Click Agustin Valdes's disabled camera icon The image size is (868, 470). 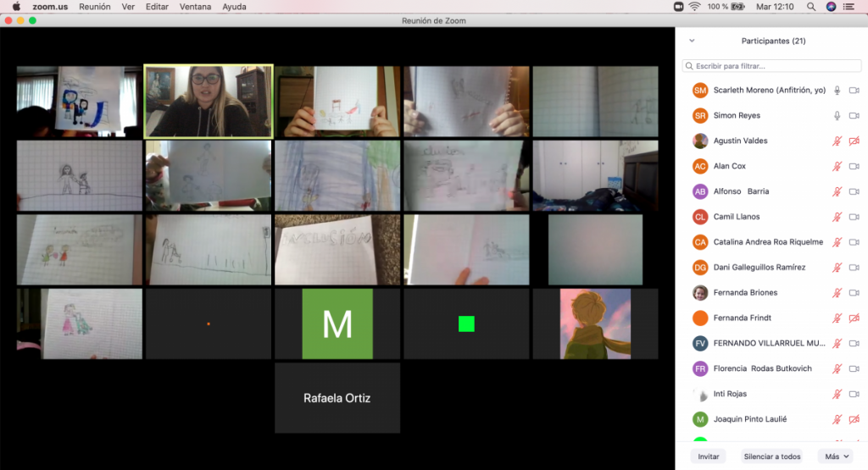854,141
